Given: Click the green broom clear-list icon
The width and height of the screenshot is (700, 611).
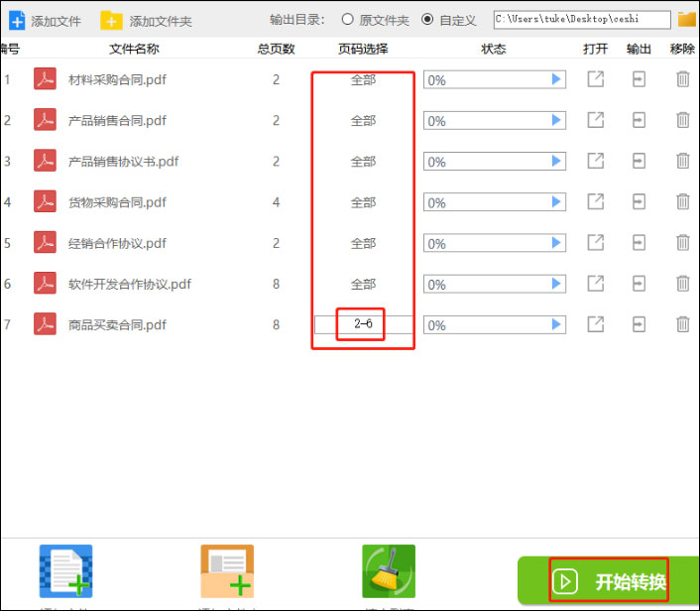Looking at the screenshot, I should click(389, 571).
